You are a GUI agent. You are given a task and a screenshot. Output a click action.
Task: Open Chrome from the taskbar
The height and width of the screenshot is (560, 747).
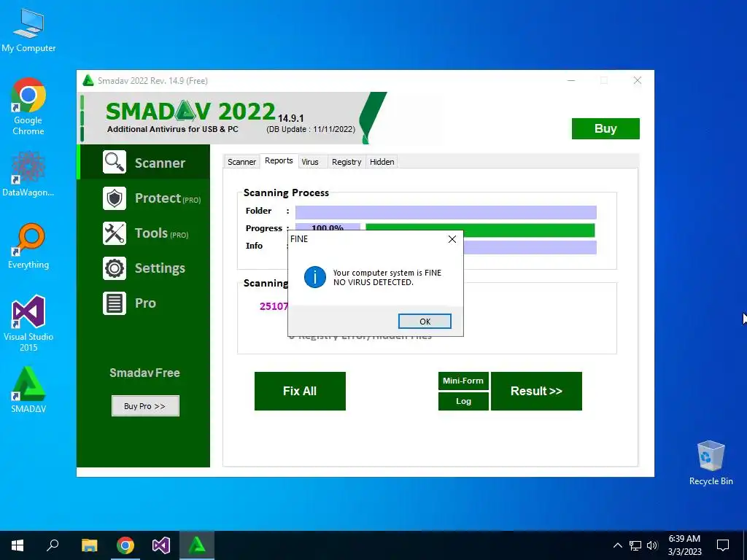point(125,545)
